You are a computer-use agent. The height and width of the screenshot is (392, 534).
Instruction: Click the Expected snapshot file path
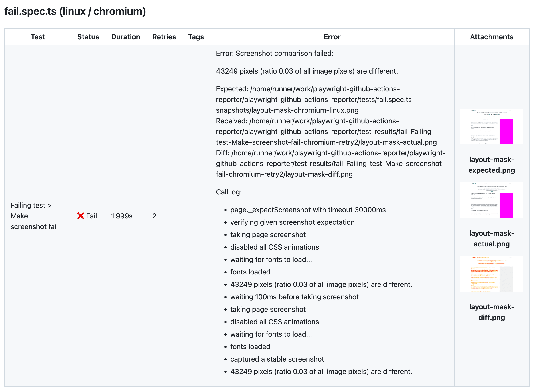309,100
